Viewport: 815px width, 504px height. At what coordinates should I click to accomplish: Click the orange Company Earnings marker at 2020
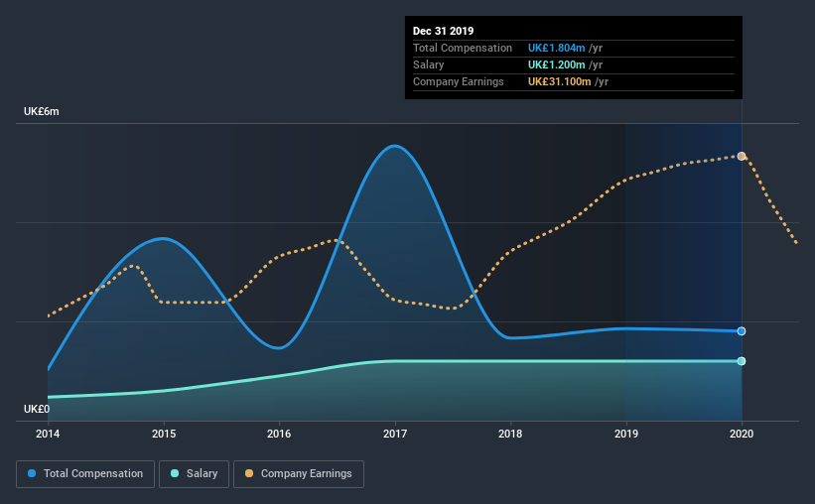coord(742,156)
